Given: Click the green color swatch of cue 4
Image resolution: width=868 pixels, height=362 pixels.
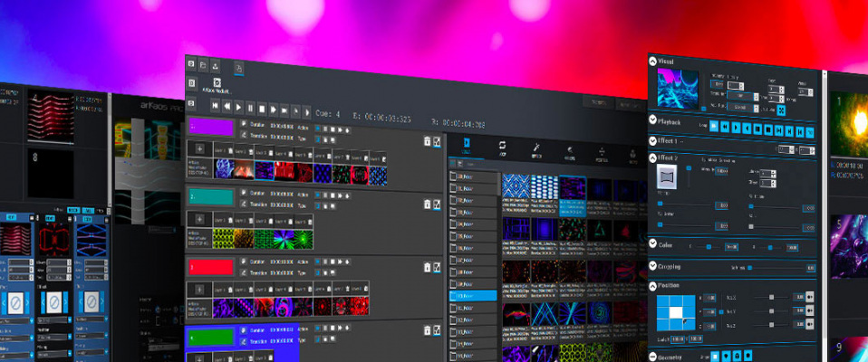Looking at the screenshot, I should tap(211, 338).
